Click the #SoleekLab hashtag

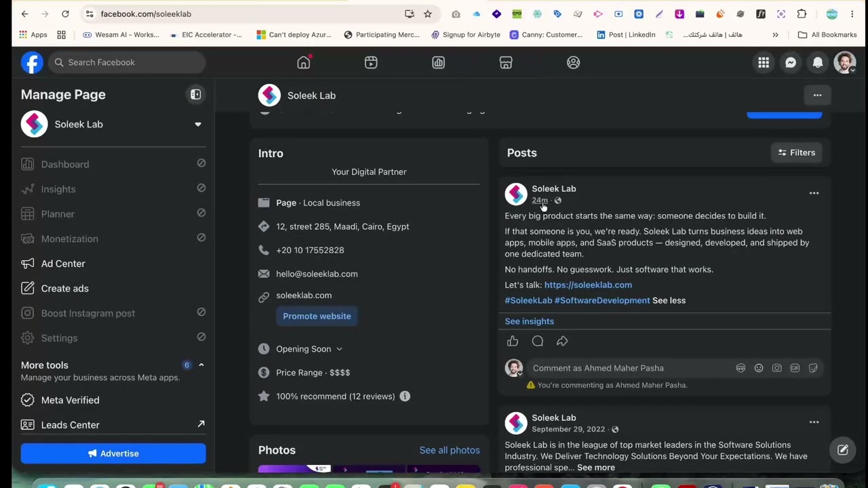coord(528,300)
